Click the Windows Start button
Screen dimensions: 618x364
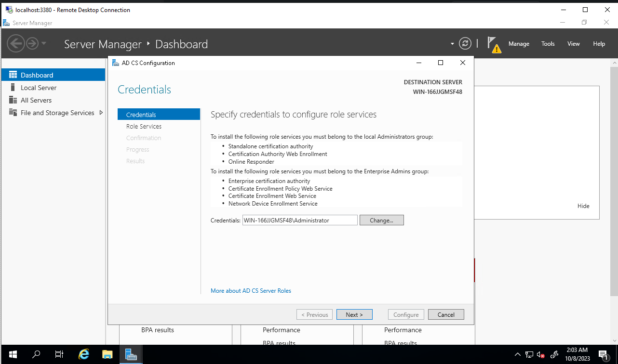tap(13, 354)
